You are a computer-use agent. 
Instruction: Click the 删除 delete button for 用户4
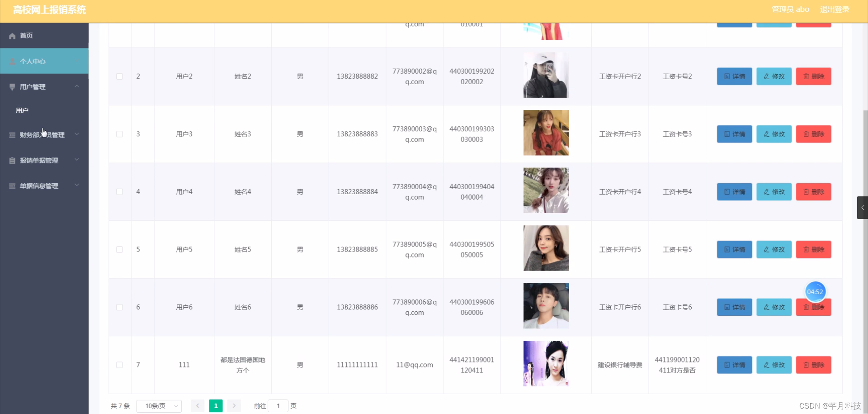(x=813, y=191)
